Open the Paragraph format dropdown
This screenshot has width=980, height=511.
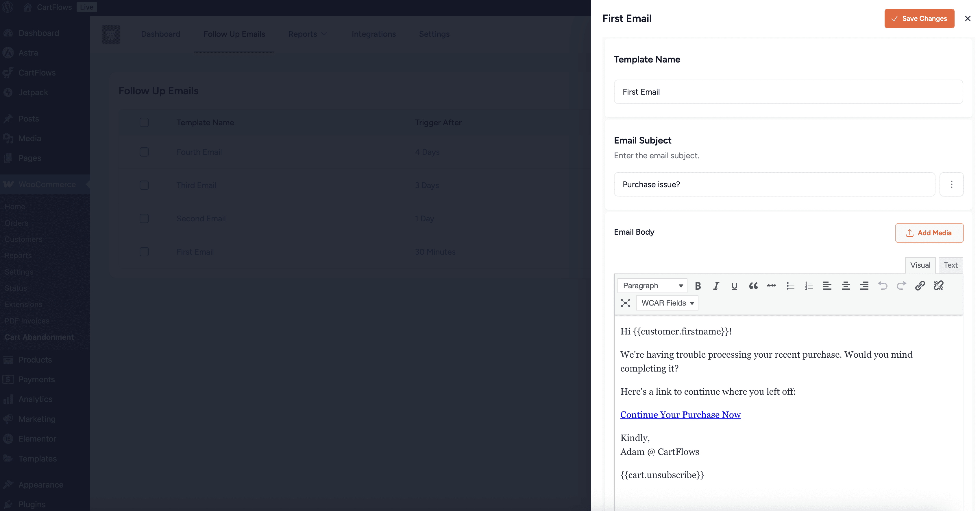pos(652,286)
